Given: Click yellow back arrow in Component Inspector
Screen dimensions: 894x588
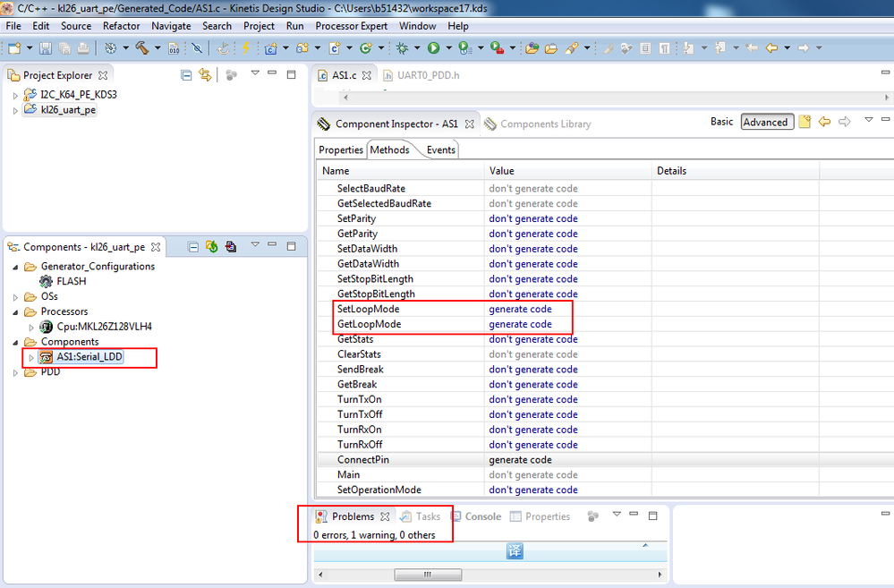Looking at the screenshot, I should tap(824, 122).
